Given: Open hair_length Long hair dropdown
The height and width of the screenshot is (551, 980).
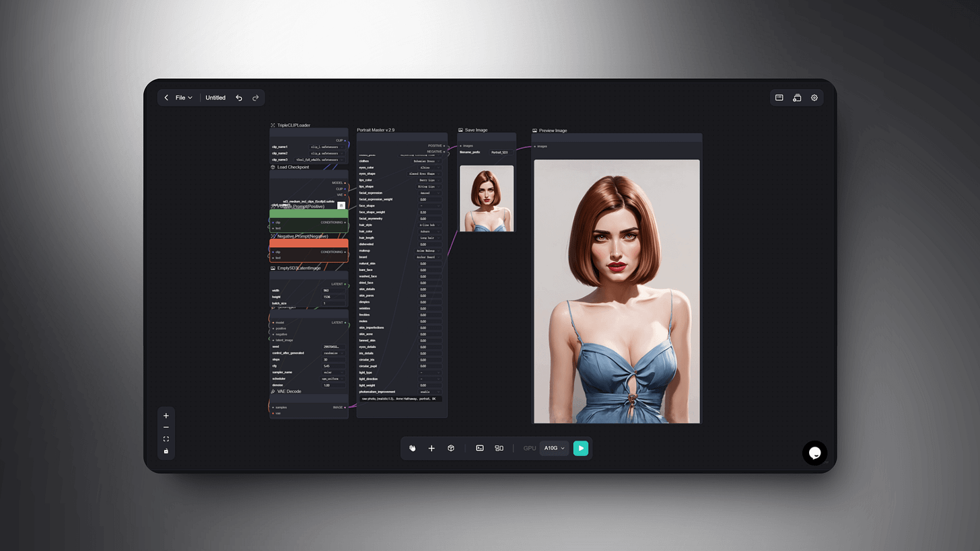Looking at the screenshot, I should pyautogui.click(x=429, y=237).
